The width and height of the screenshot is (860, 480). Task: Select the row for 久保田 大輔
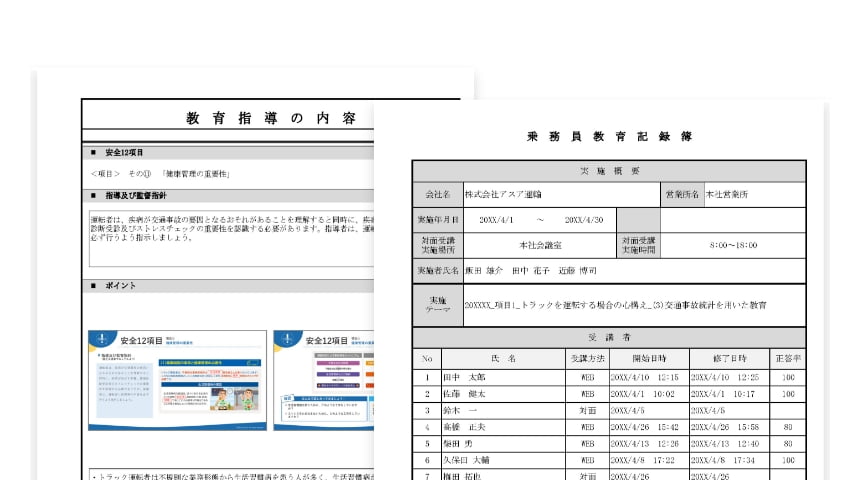click(607, 462)
